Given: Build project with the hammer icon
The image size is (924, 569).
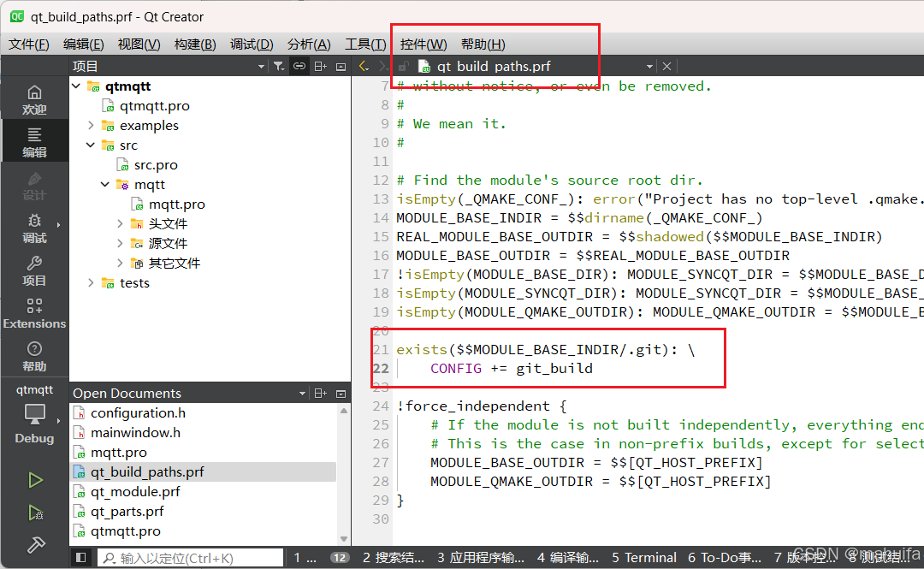Looking at the screenshot, I should point(35,545).
